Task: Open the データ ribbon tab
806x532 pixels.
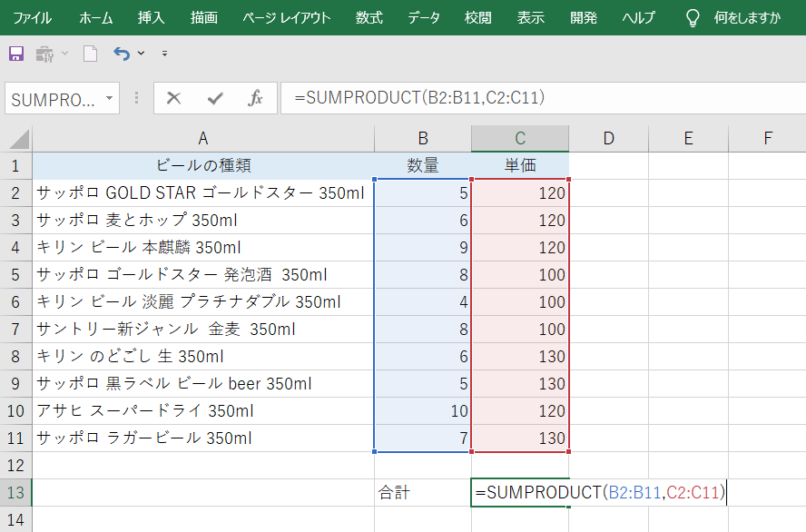Action: [424, 17]
